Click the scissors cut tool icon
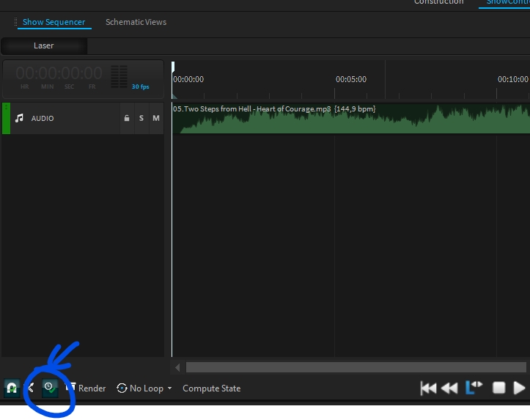 pyautogui.click(x=30, y=388)
